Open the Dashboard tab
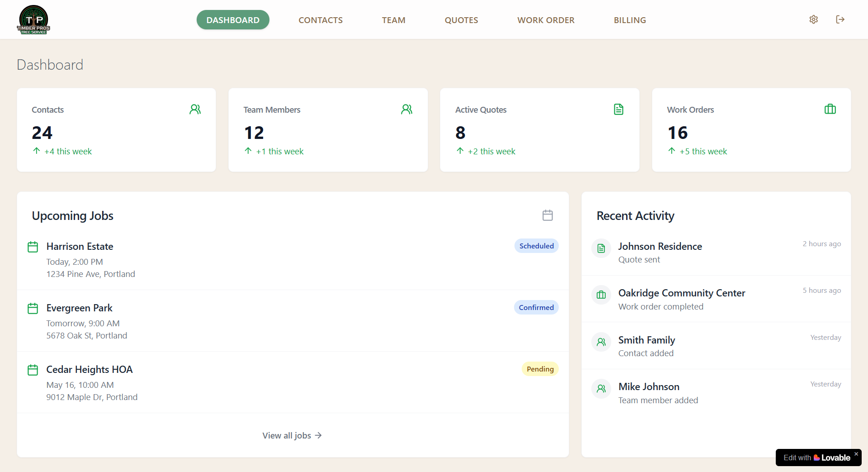The height and width of the screenshot is (472, 868). pyautogui.click(x=233, y=20)
